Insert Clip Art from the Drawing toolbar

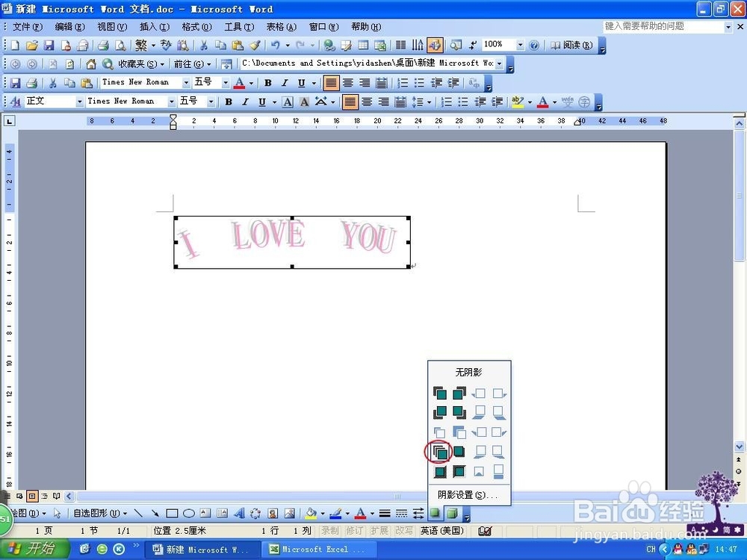tap(273, 514)
